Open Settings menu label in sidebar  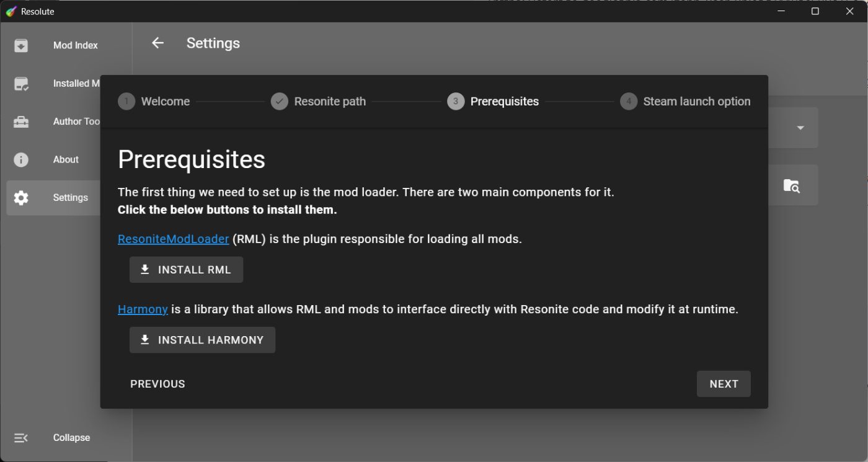point(71,198)
